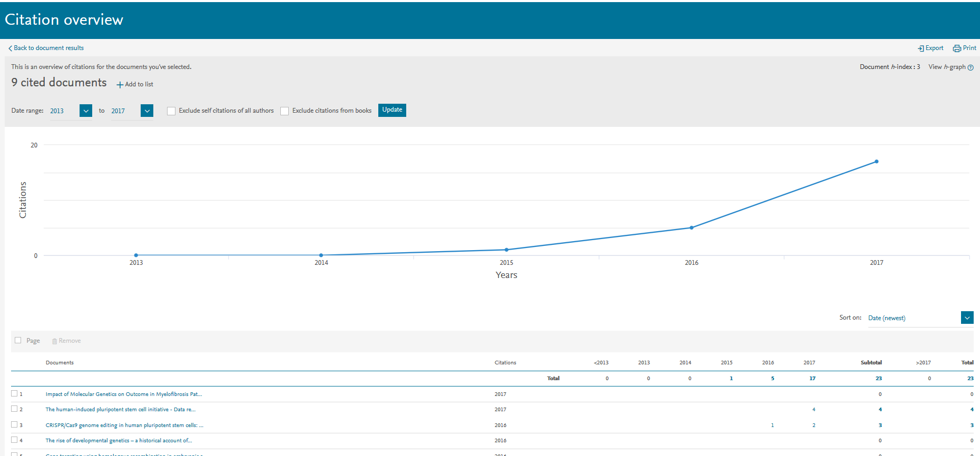
Task: Select checkbox for document row 1
Action: click(x=14, y=393)
